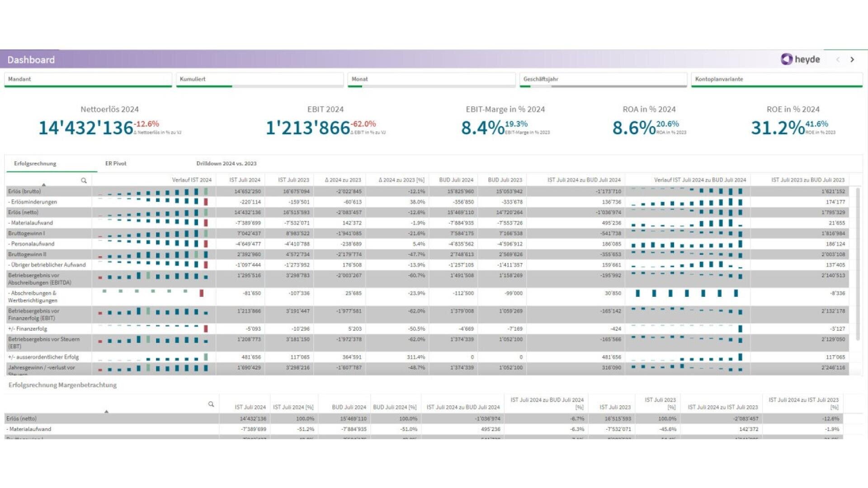Navigate forward with the right chevron arrow
This screenshot has width=868, height=488.
[853, 59]
